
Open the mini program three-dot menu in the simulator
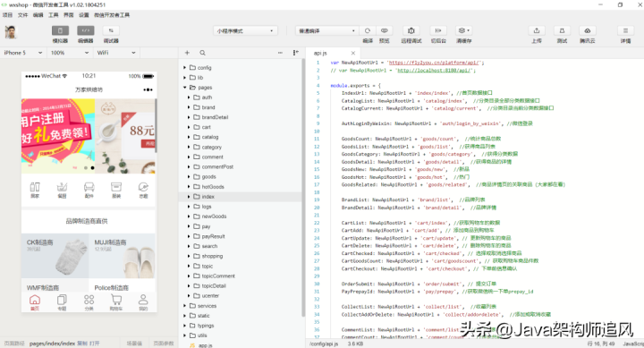pos(148,89)
